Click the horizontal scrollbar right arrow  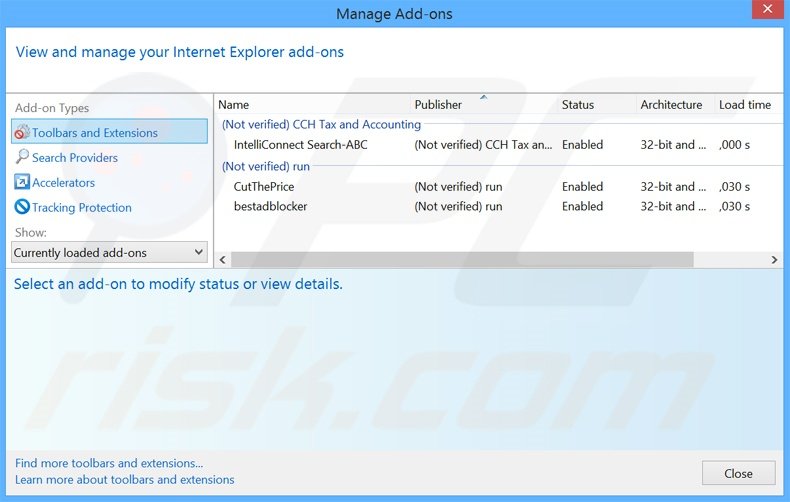[x=774, y=260]
